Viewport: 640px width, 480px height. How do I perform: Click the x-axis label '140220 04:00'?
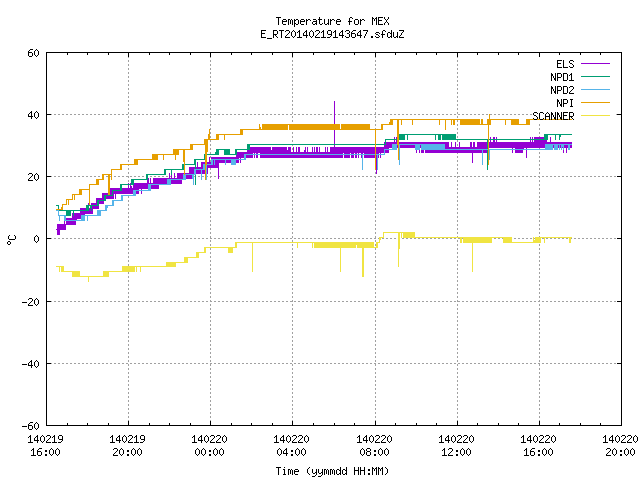pyautogui.click(x=291, y=446)
